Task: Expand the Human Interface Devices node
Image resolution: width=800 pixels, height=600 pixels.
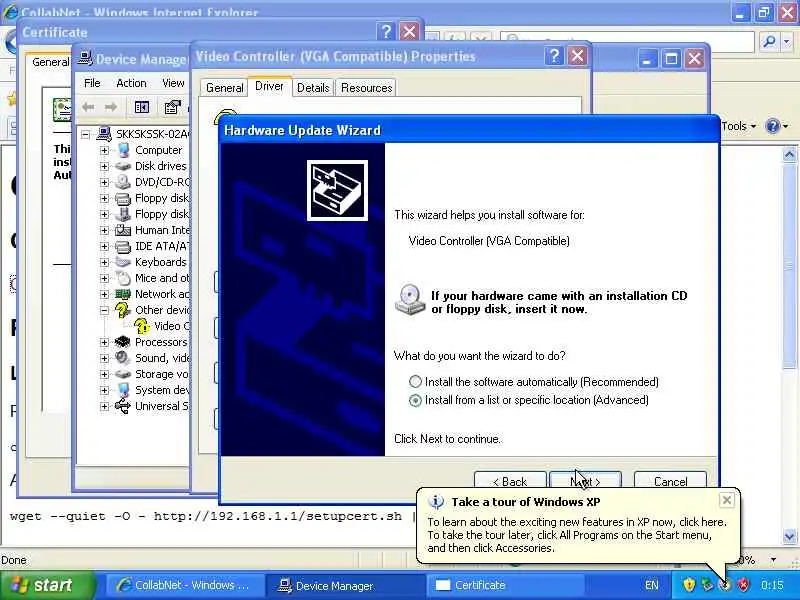Action: pos(104,231)
